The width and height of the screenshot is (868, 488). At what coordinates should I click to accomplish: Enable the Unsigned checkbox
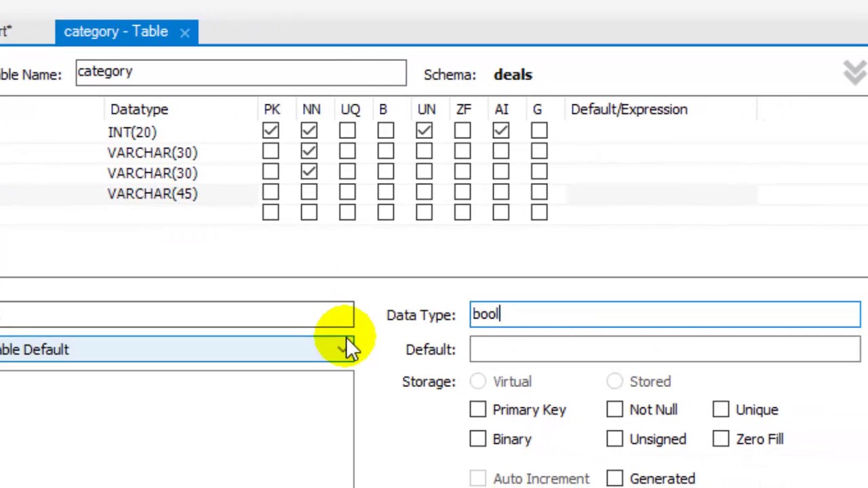[614, 439]
